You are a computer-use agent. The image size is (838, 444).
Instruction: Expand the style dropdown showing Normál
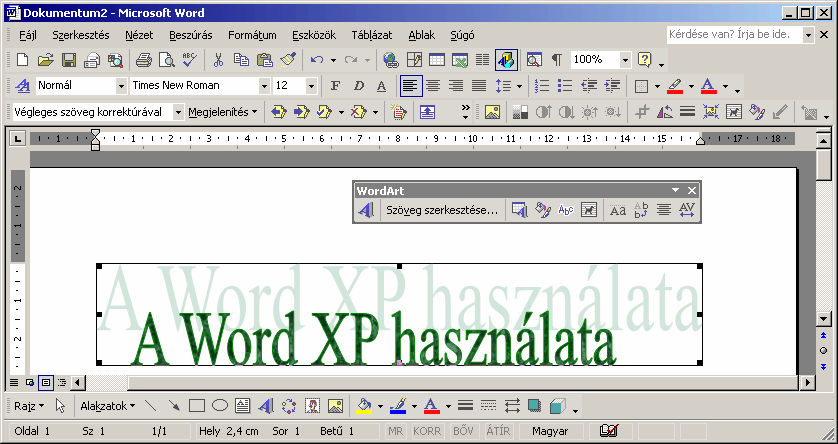coord(121,85)
